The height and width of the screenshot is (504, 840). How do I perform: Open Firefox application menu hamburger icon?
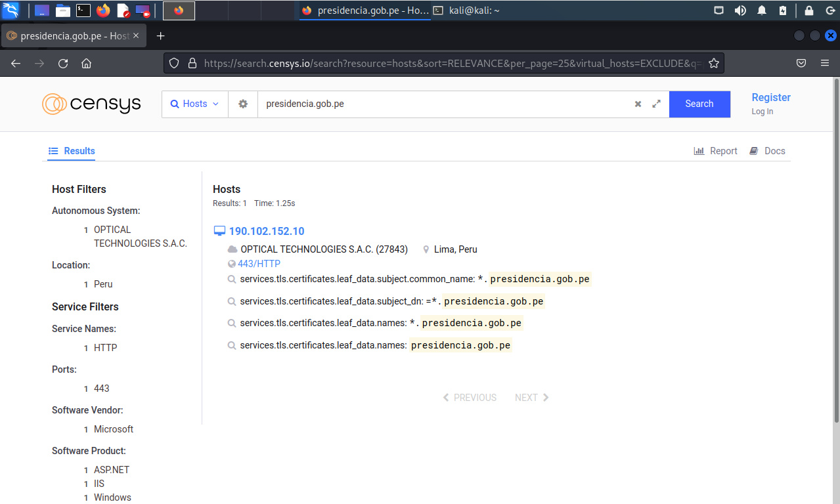[825, 64]
